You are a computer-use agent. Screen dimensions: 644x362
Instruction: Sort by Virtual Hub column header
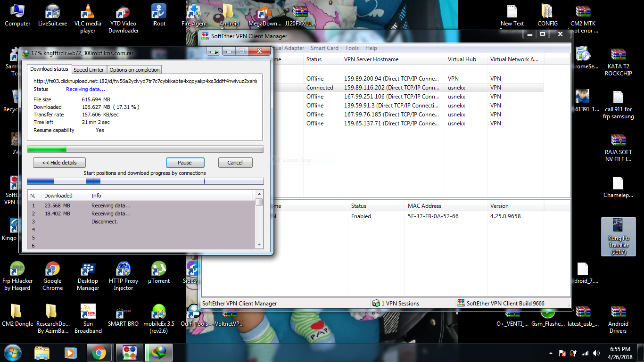[466, 59]
